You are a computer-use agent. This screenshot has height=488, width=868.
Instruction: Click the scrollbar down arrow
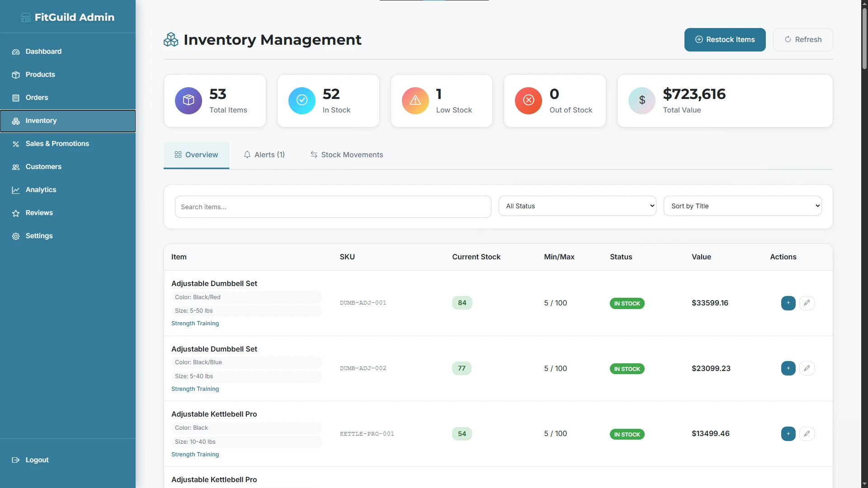click(864, 484)
